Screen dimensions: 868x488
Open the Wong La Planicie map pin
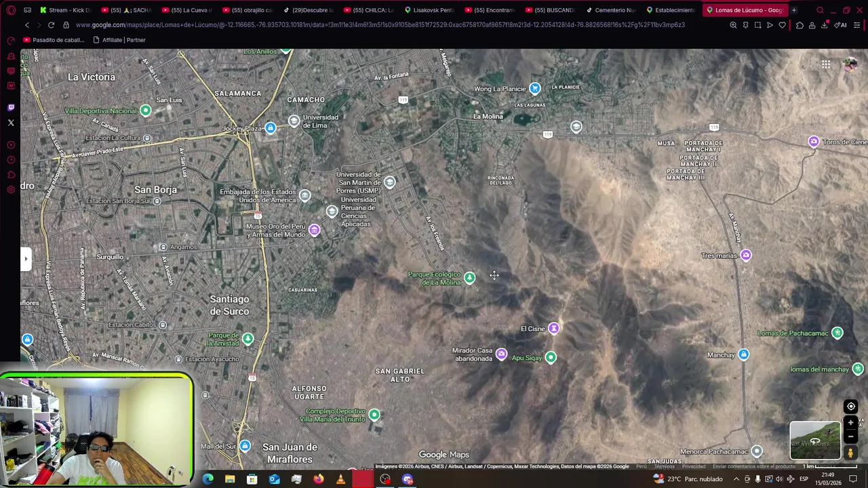(x=535, y=88)
